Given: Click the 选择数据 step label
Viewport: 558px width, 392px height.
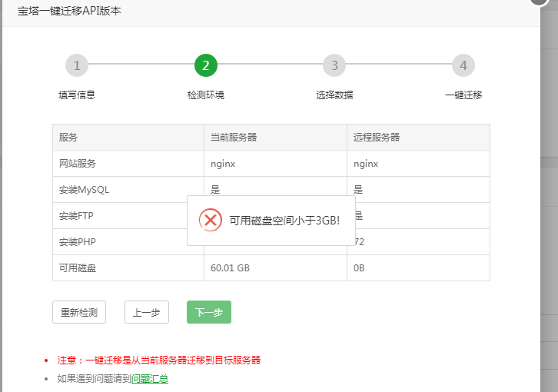Looking at the screenshot, I should tap(334, 95).
